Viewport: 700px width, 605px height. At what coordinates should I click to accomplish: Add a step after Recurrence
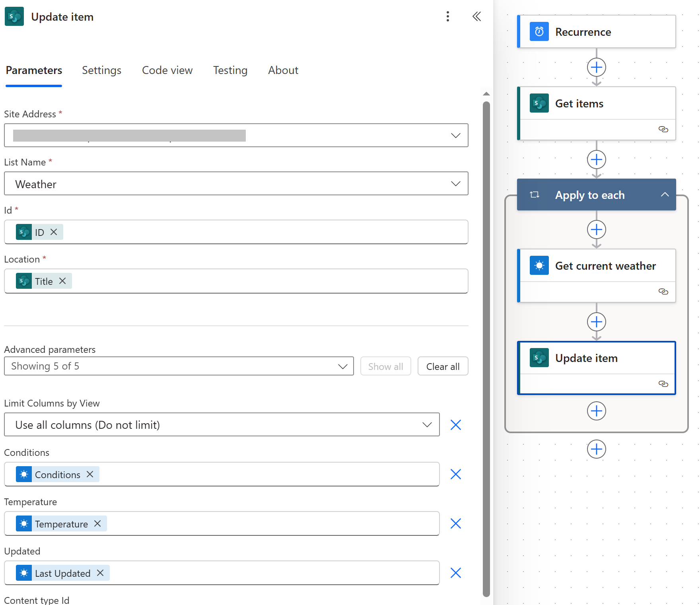(x=597, y=67)
